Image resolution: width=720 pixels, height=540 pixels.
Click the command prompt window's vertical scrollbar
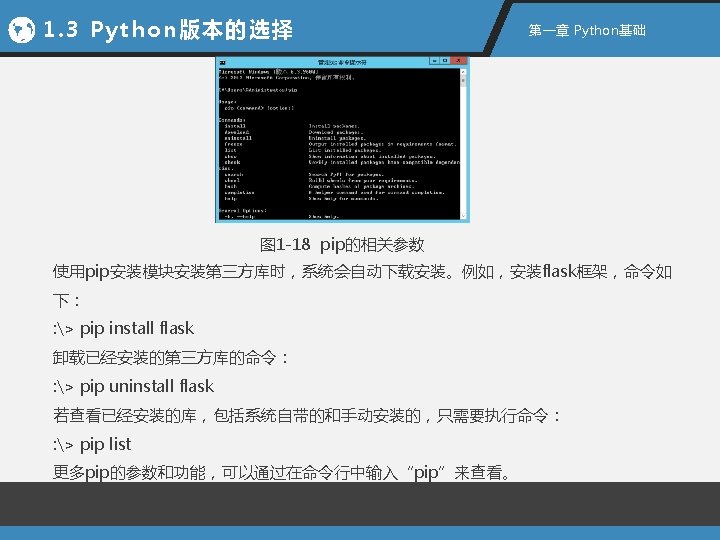click(x=463, y=144)
